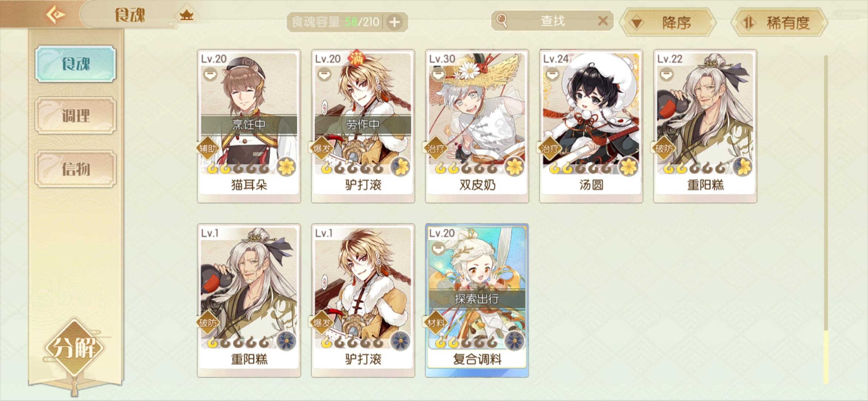The image size is (868, 401).
Task: Open the 信物 tab
Action: tap(76, 169)
